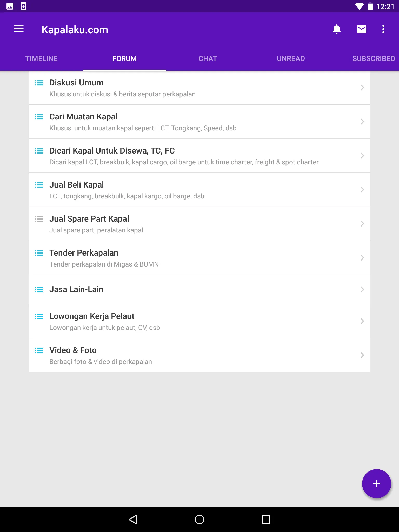Screen dimensions: 399x532
Task: Open the Video & Foto forum title
Action: pos(73,350)
